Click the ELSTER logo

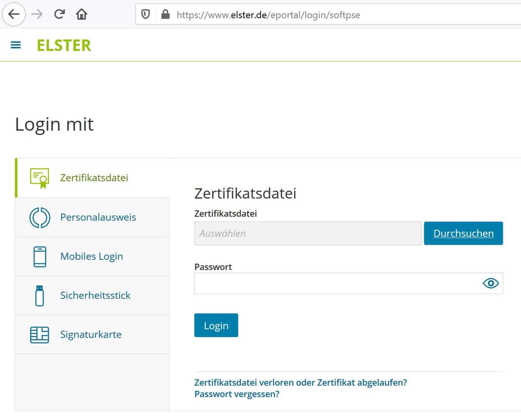(x=64, y=45)
